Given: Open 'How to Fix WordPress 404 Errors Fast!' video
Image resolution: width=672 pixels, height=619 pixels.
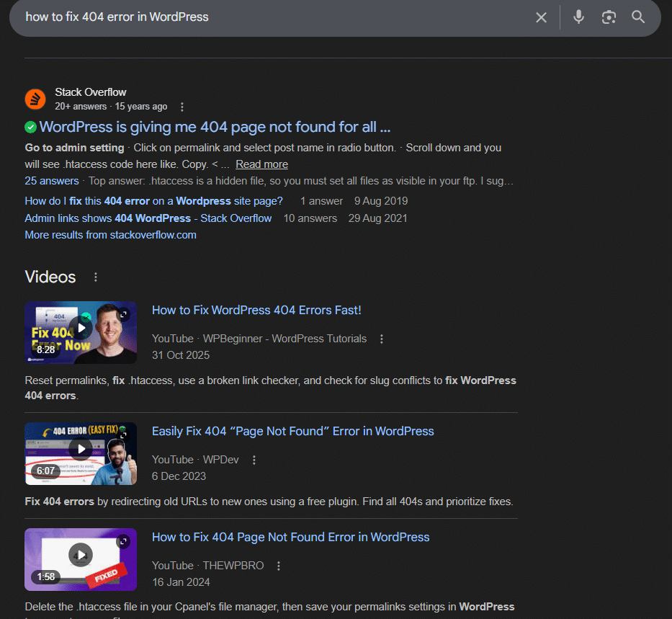Looking at the screenshot, I should tap(256, 311).
